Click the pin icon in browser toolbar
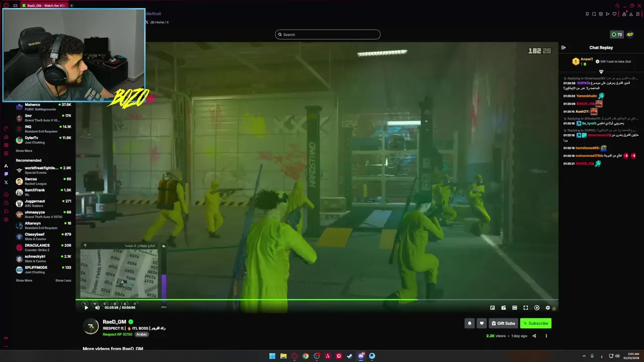Image resolution: width=644 pixels, height=362 pixels. pyautogui.click(x=587, y=14)
